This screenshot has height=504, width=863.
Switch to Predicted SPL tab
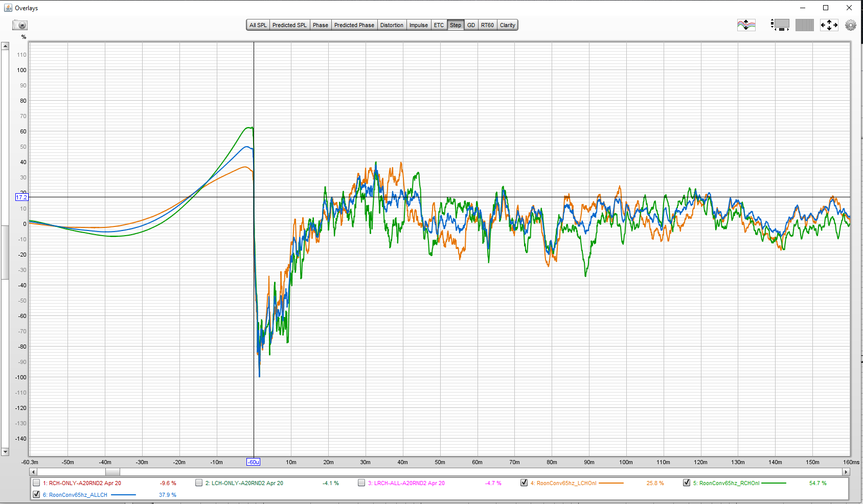point(289,25)
